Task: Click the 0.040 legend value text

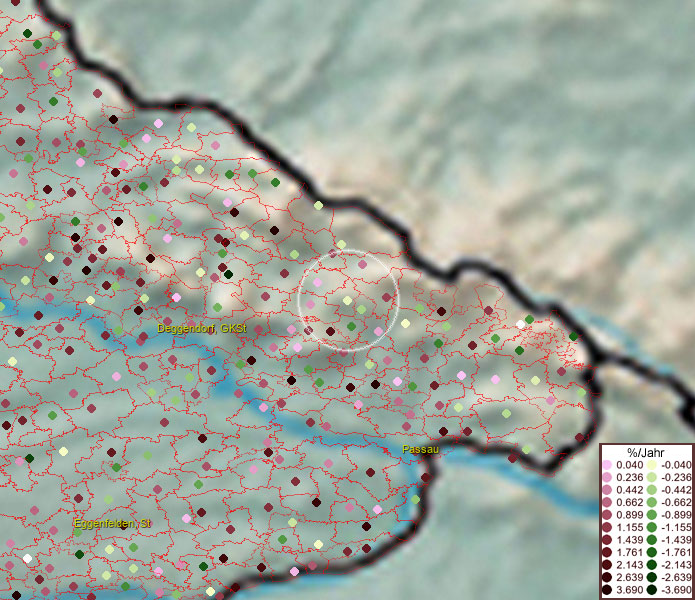Action: click(x=629, y=465)
